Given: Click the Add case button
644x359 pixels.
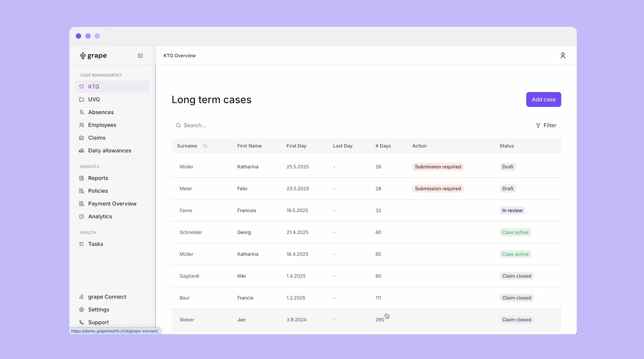Looking at the screenshot, I should 544,99.
